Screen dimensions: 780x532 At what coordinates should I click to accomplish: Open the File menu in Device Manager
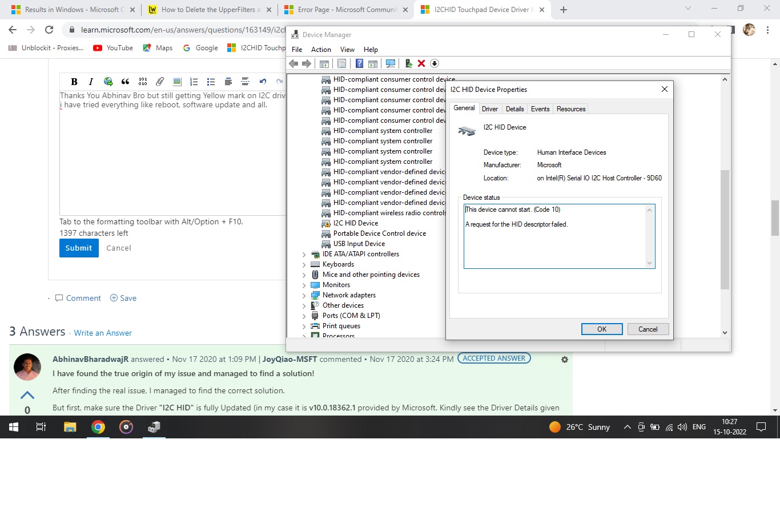tap(297, 50)
